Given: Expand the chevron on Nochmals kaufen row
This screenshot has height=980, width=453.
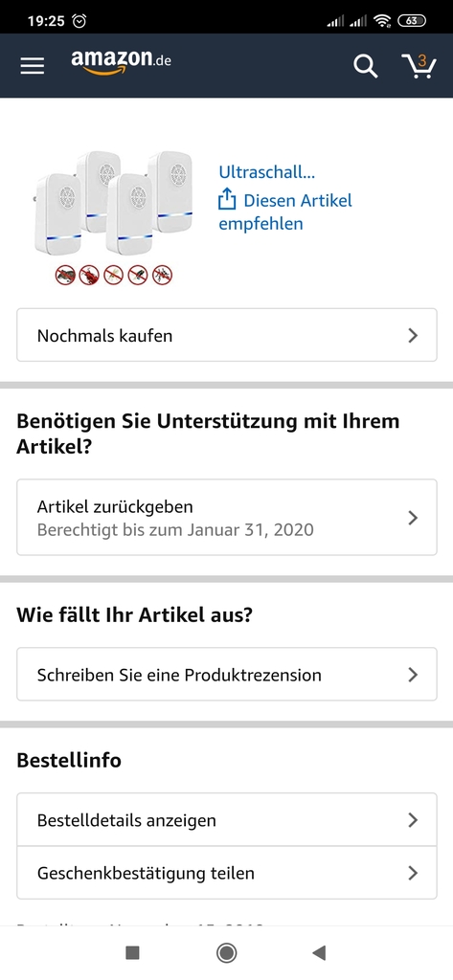Looking at the screenshot, I should click(x=413, y=336).
